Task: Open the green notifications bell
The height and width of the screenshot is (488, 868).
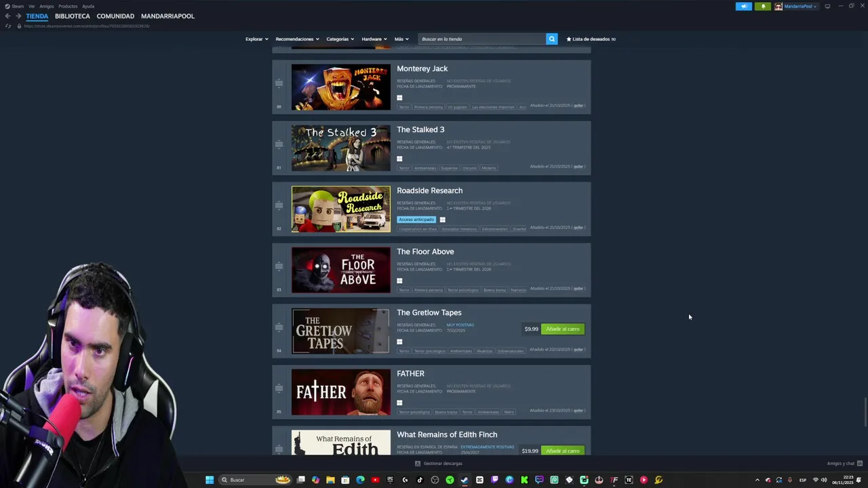Action: pyautogui.click(x=763, y=6)
